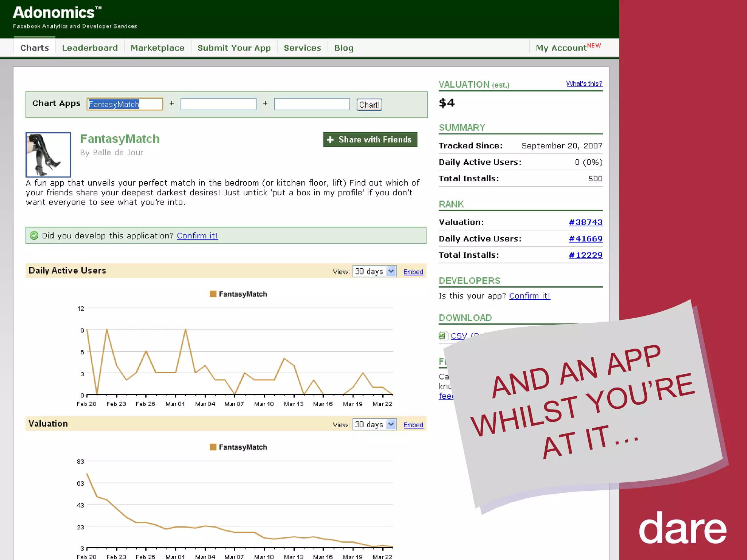
Task: Click the dare logo
Action: tap(682, 528)
